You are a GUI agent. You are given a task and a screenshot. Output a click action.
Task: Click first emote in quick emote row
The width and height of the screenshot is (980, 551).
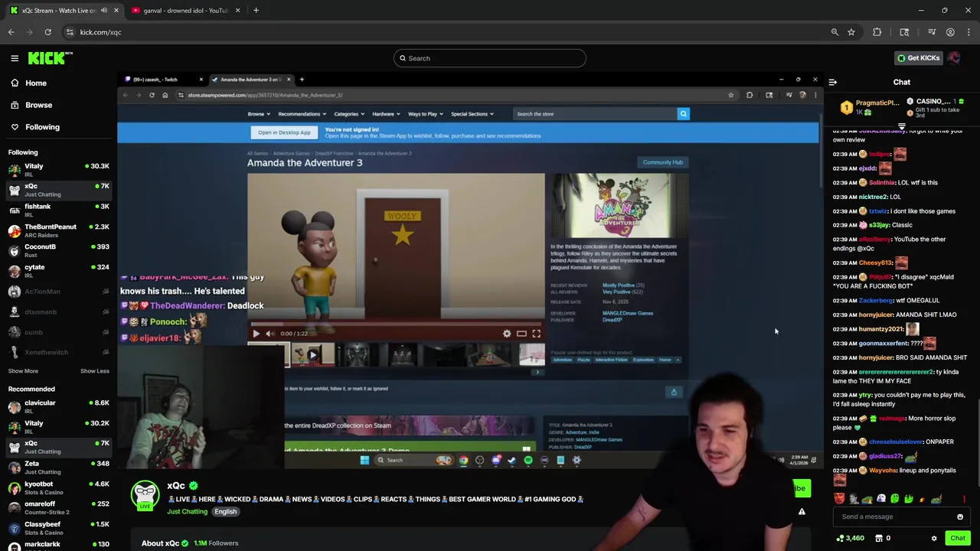click(x=839, y=499)
